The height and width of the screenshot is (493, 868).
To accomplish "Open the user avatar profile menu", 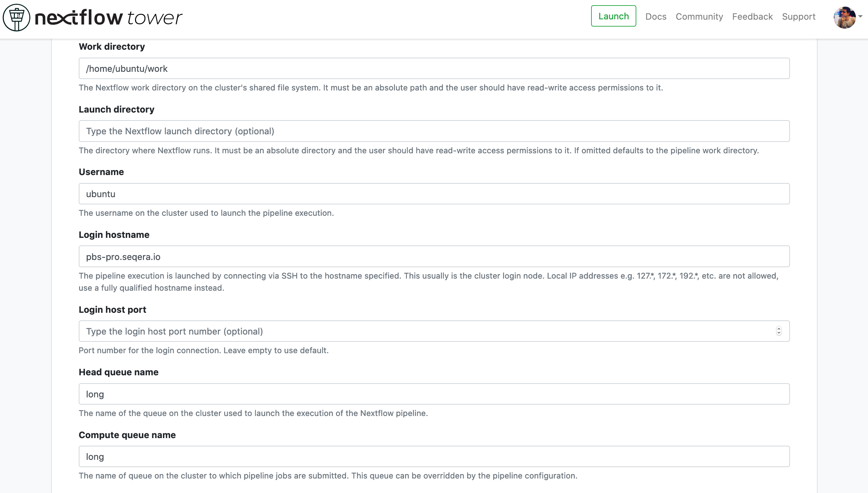I will click(x=847, y=17).
